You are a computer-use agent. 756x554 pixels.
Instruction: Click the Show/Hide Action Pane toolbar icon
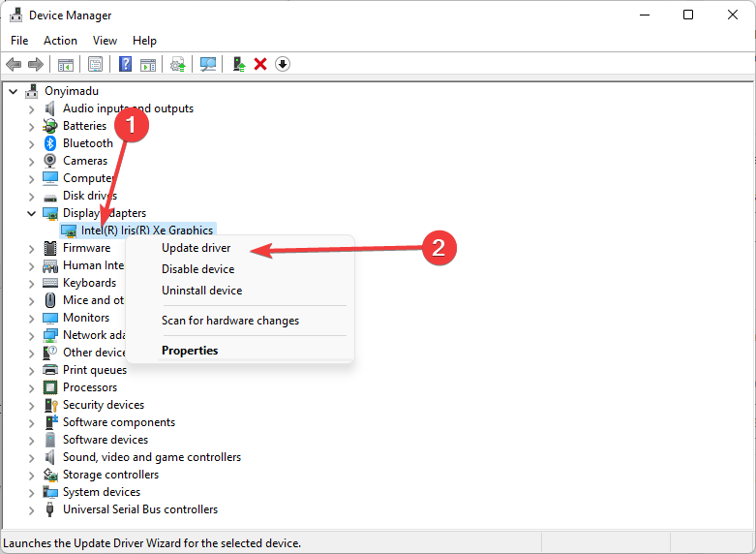tap(148, 64)
